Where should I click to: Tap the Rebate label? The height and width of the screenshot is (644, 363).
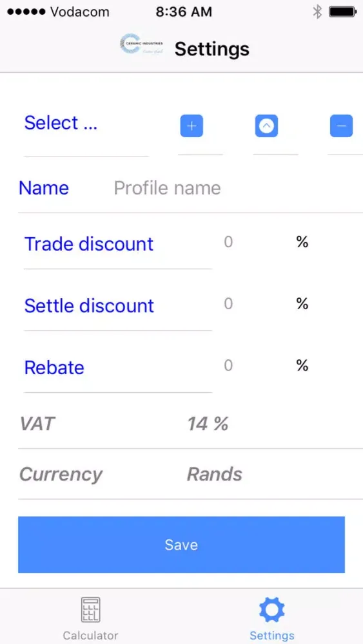click(54, 368)
